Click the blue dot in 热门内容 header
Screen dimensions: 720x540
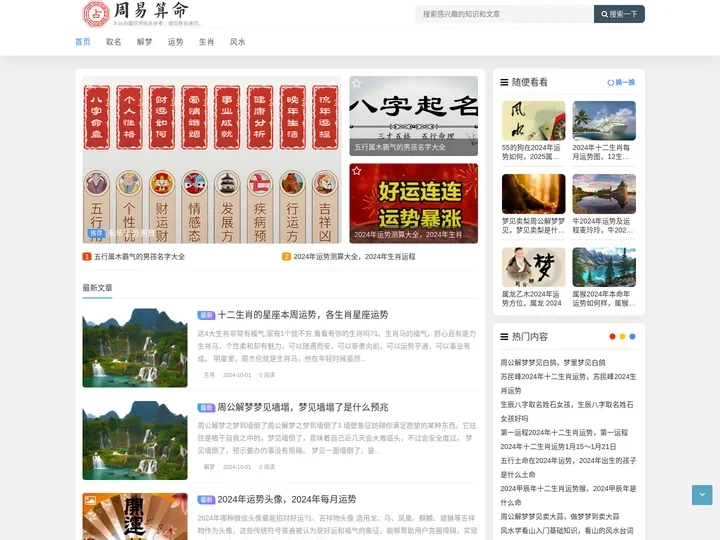tap(632, 337)
